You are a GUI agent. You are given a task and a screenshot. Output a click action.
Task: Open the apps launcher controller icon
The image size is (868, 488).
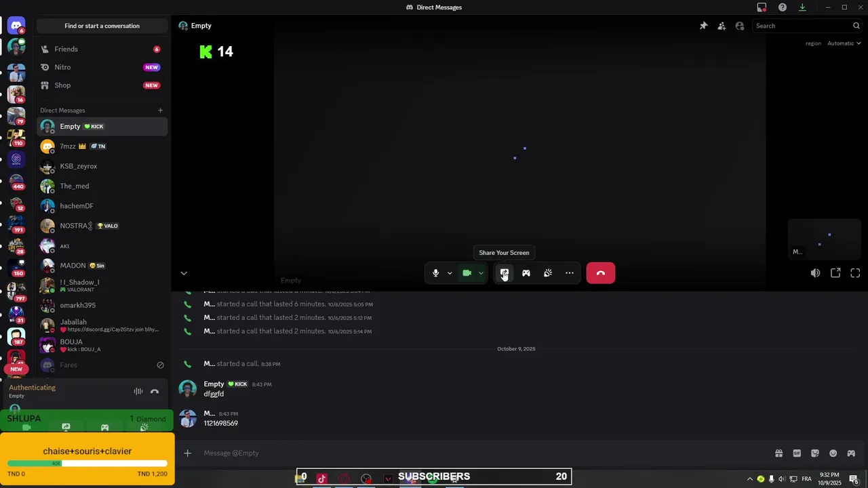[851, 453]
